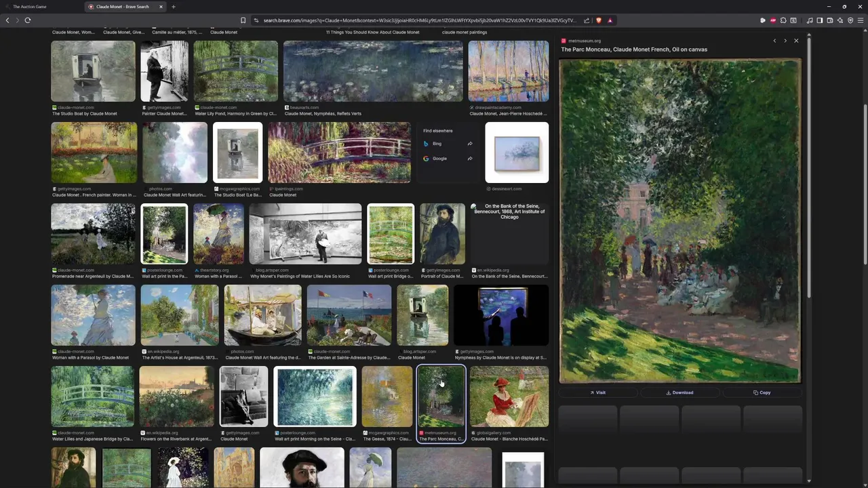Open the ipaintings.com Japanese bridge thumbnail

(339, 152)
